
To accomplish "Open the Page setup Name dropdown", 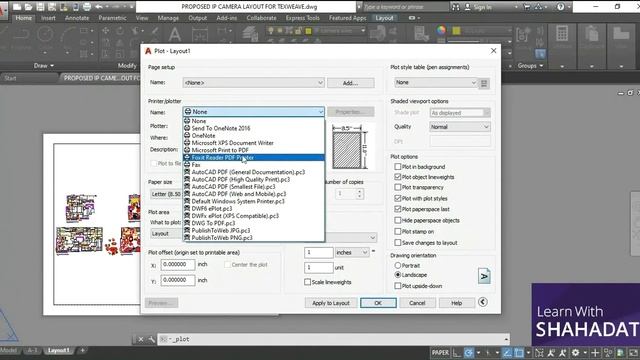I will coord(253,82).
